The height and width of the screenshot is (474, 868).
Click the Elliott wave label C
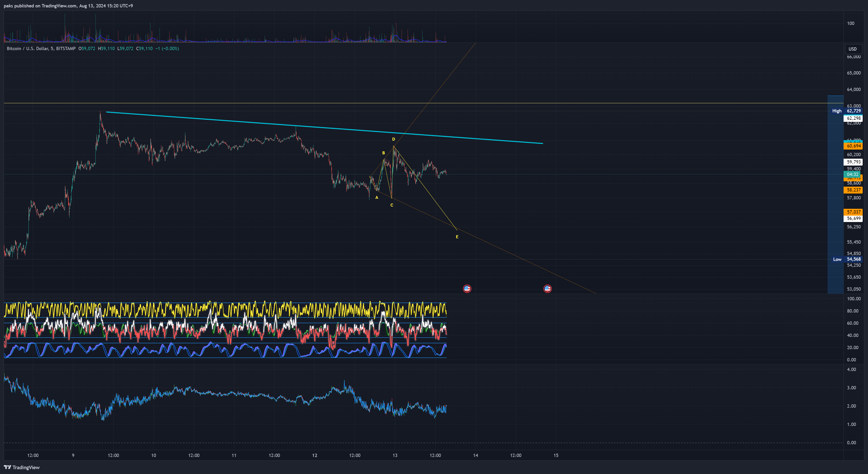392,205
